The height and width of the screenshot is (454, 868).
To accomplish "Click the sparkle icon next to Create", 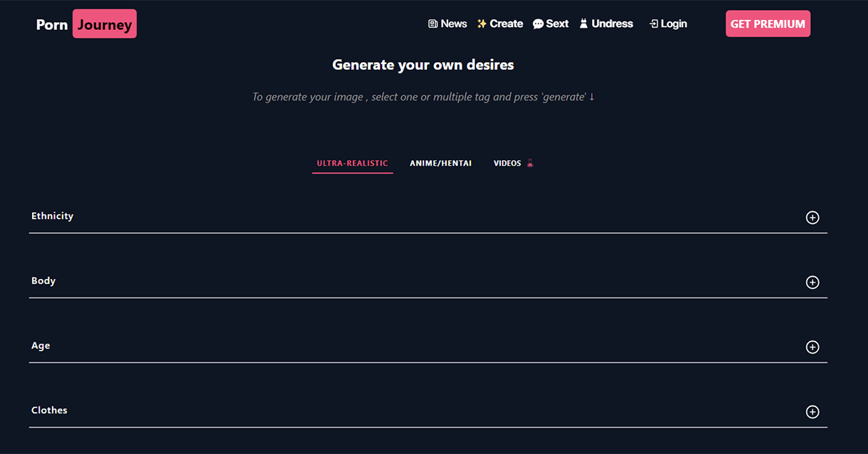I will pos(482,24).
